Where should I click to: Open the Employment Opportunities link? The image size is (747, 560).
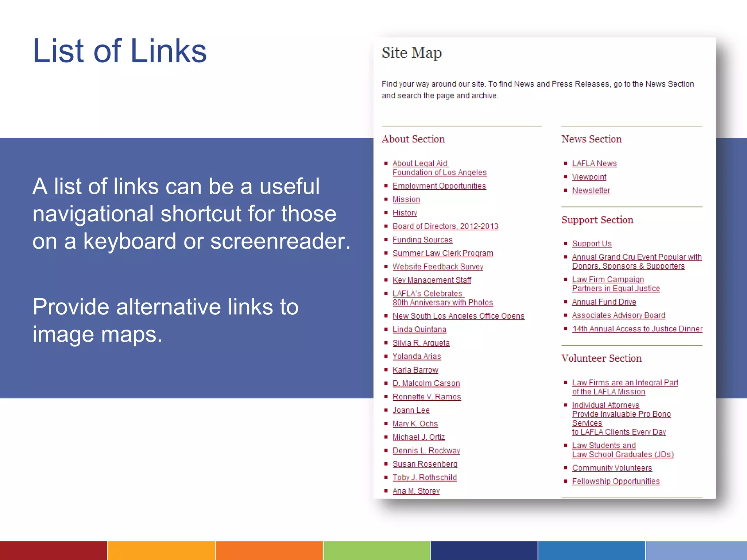coord(439,186)
